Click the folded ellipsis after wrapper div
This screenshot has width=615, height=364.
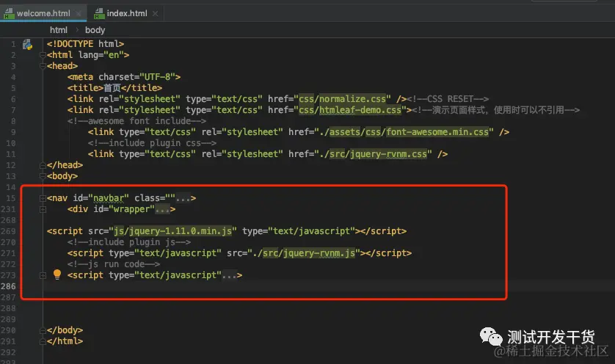coord(162,209)
